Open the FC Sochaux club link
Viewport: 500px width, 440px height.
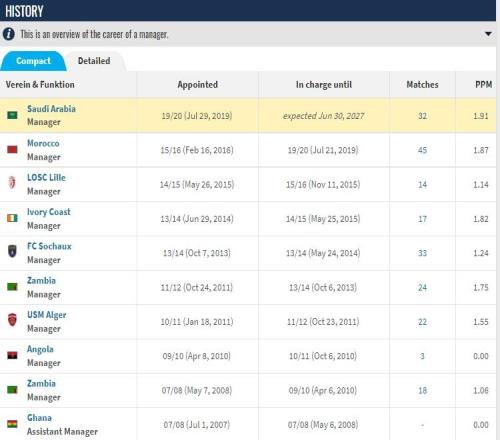point(49,246)
